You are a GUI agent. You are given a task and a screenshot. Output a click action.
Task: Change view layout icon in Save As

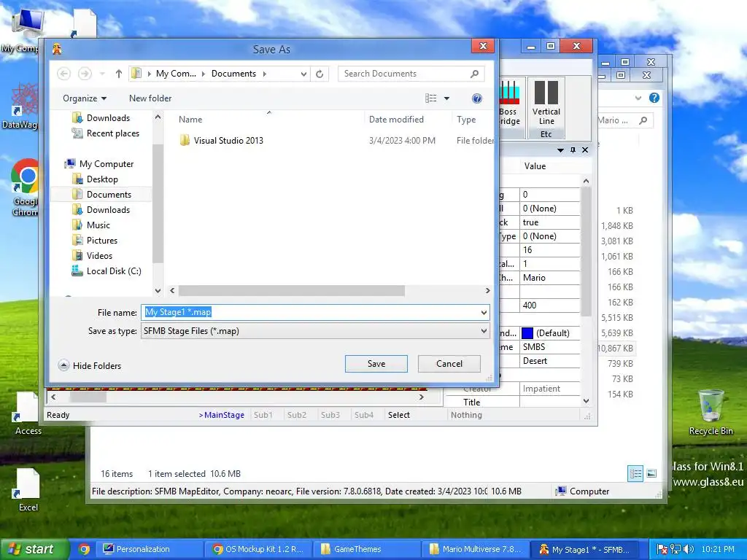point(430,98)
